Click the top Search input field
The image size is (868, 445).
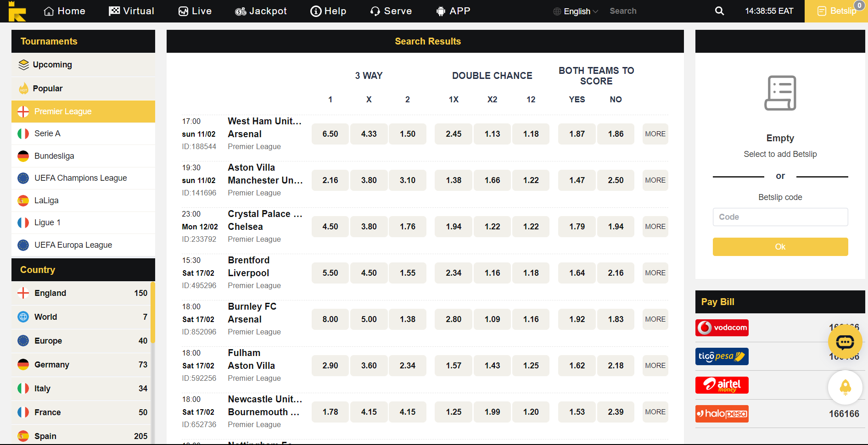pos(656,11)
